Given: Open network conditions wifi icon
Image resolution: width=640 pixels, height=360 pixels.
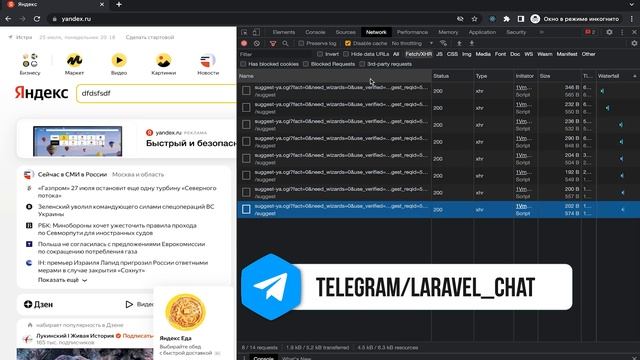Looking at the screenshot, I should (444, 43).
